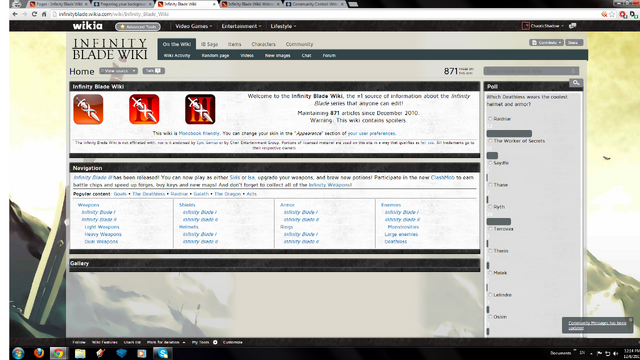The image size is (640, 360).
Task: Open the Community nav tab
Action: click(x=299, y=44)
